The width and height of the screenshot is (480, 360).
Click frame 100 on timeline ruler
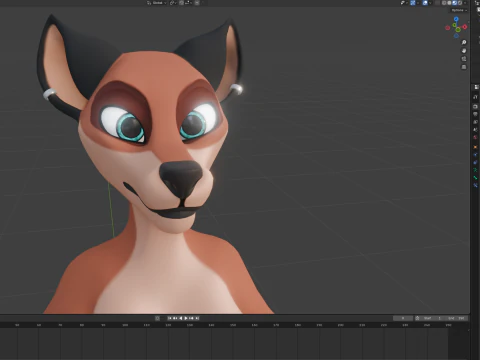tap(125, 325)
